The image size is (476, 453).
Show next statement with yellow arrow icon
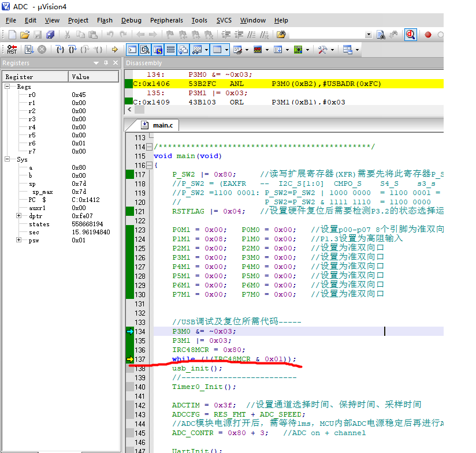click(x=115, y=50)
